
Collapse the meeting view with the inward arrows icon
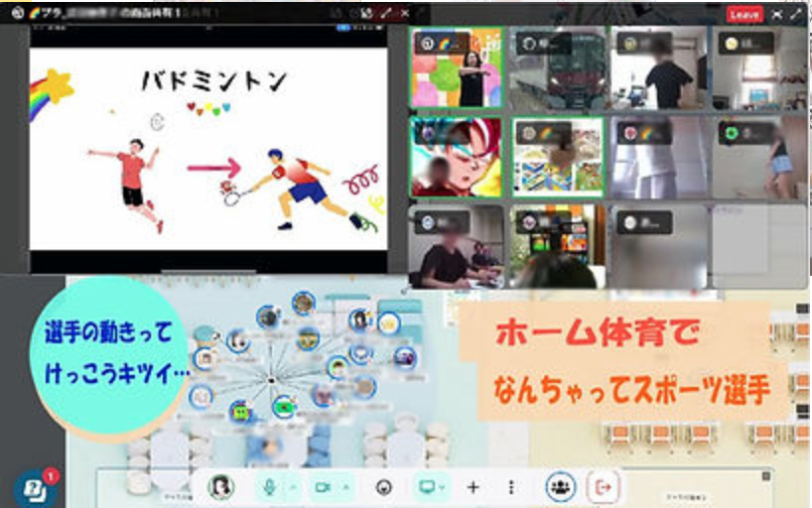(x=777, y=15)
